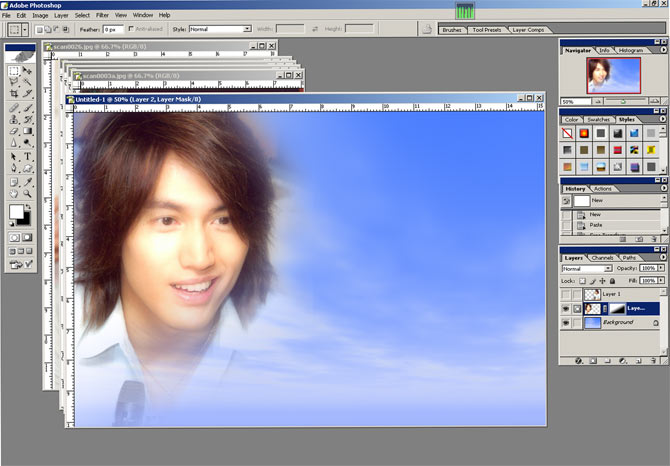
Task: Open the Layer Comps palette well tab
Action: [528, 30]
